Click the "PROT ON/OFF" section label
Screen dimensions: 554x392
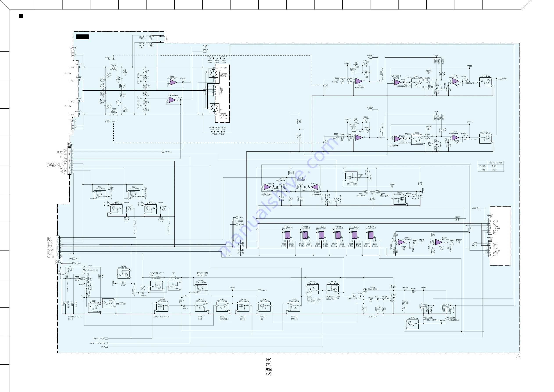[x=225, y=318]
